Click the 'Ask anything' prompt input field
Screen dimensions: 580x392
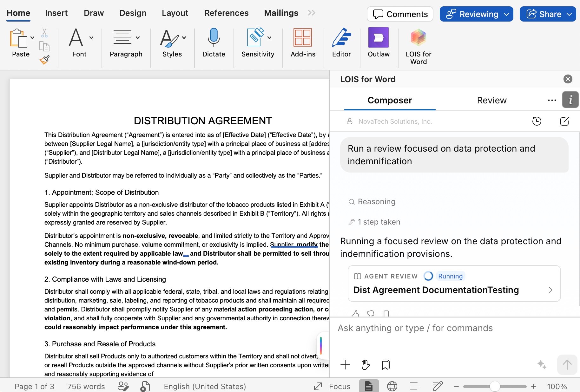click(x=455, y=328)
